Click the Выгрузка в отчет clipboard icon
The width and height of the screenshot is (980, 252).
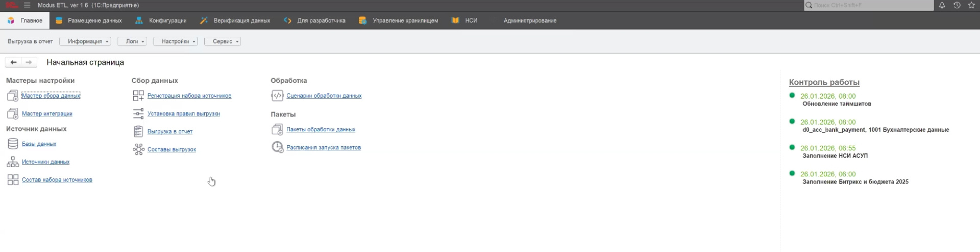[x=138, y=131]
